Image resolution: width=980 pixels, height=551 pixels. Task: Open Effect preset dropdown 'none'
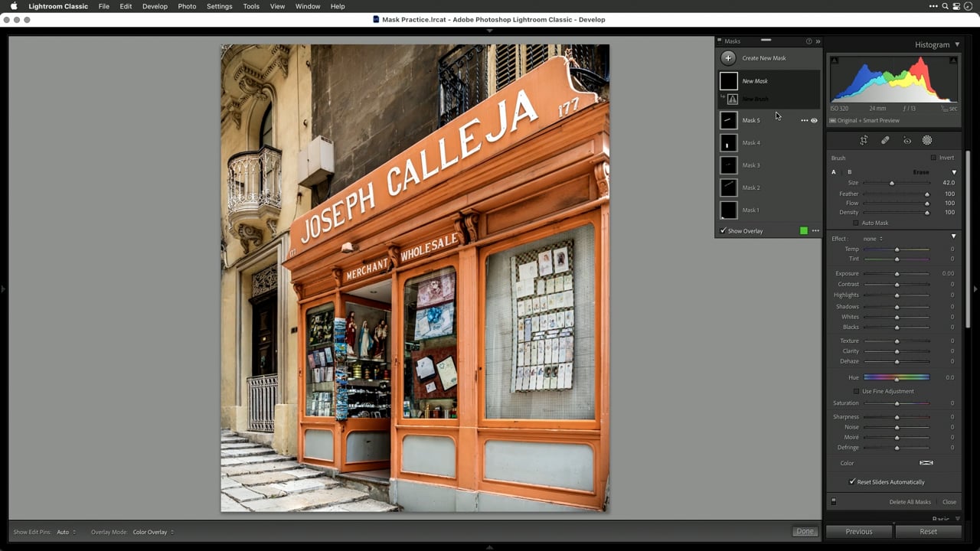[x=873, y=239]
